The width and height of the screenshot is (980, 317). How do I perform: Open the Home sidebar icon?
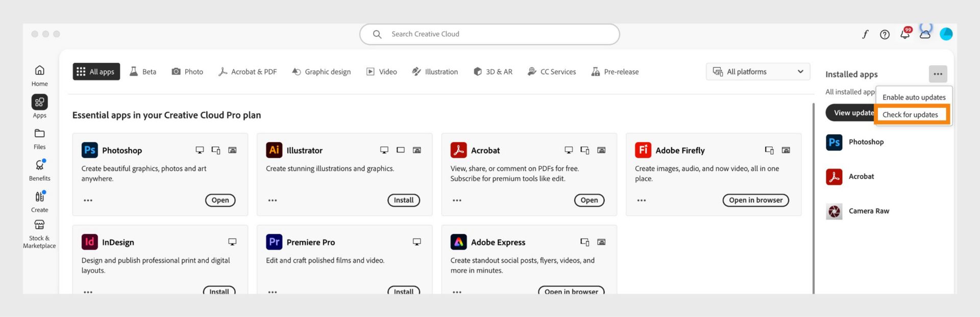pyautogui.click(x=39, y=70)
